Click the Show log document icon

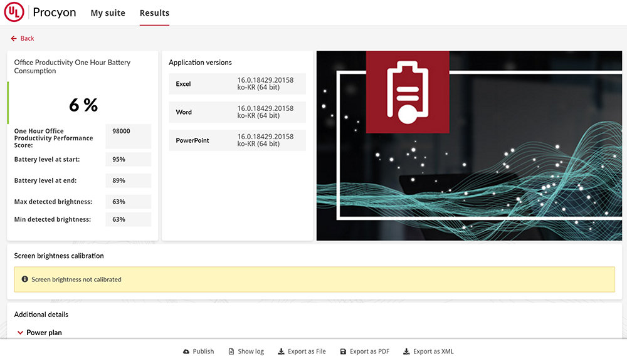coord(231,351)
